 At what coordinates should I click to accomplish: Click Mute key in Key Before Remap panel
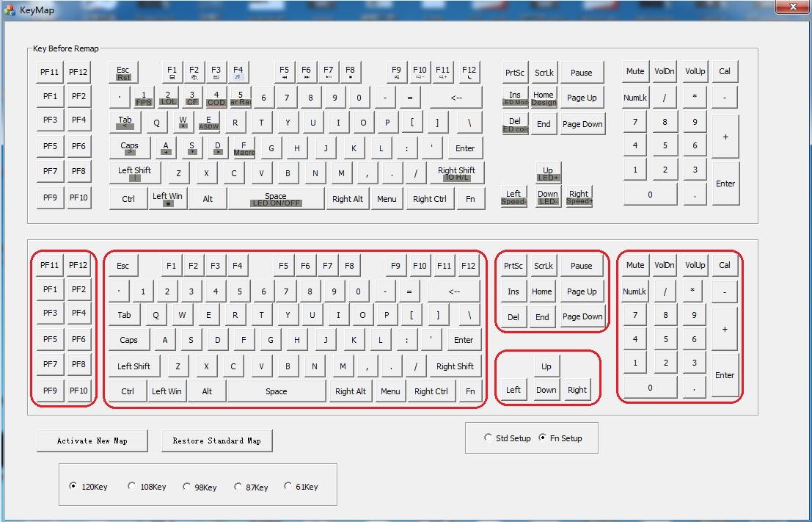(x=635, y=72)
